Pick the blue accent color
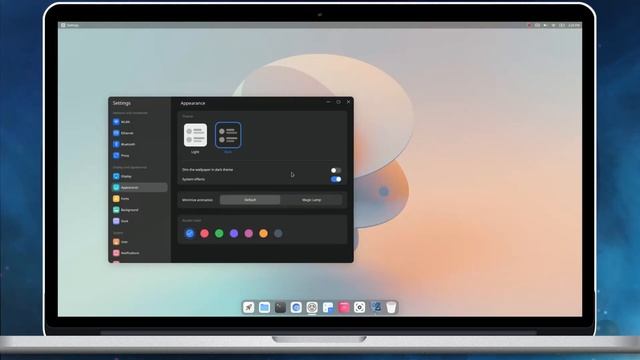 (189, 233)
